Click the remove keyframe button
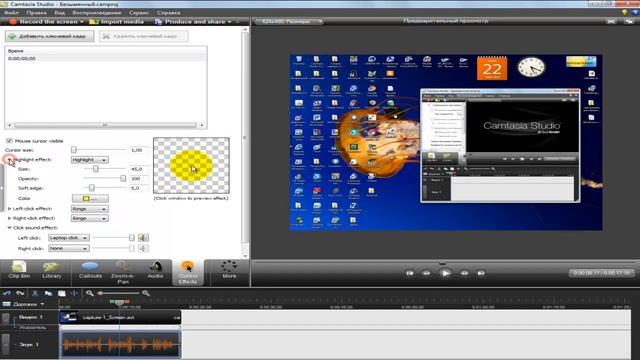 (x=143, y=36)
